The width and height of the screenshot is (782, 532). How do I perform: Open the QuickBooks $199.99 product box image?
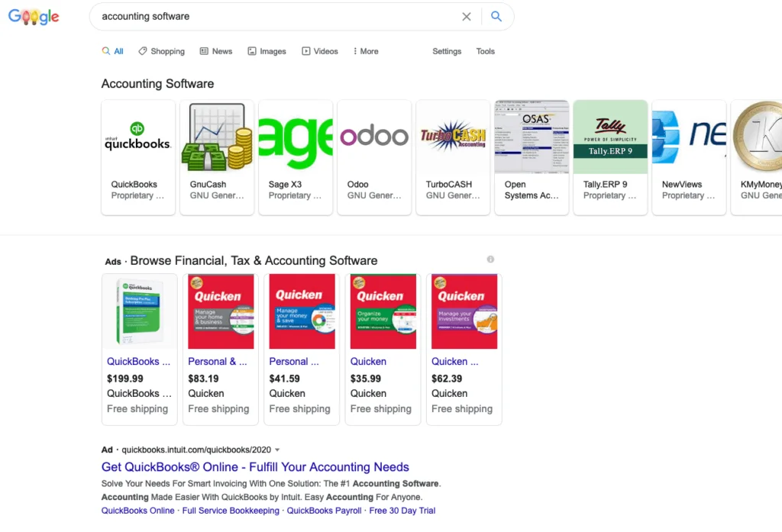click(x=140, y=311)
